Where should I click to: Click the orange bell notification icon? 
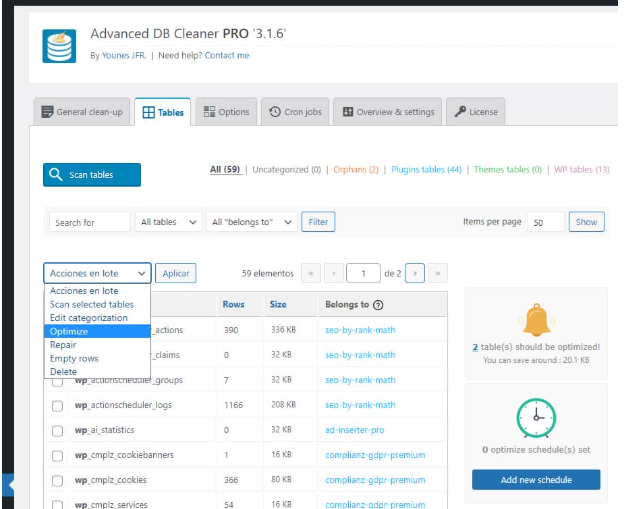pyautogui.click(x=536, y=320)
